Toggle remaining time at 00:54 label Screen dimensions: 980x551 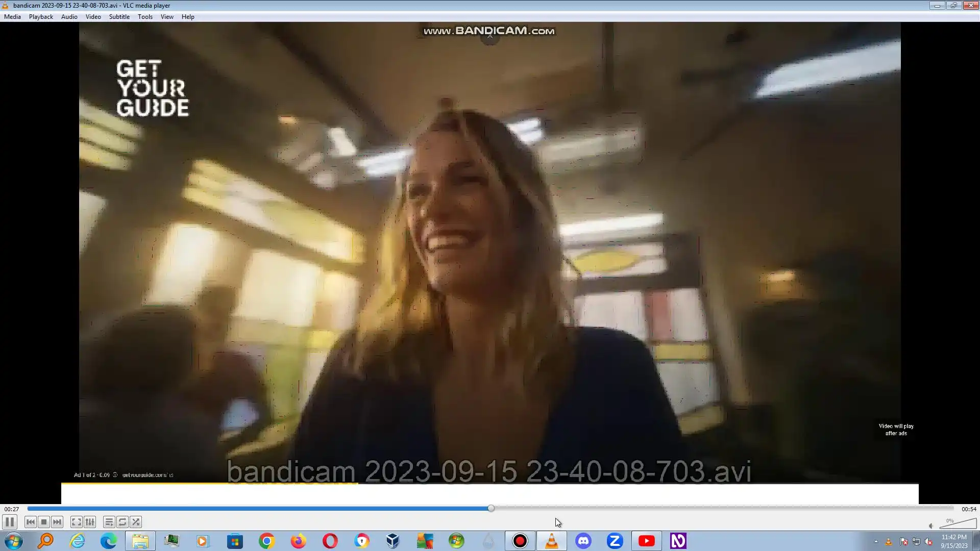969,509
